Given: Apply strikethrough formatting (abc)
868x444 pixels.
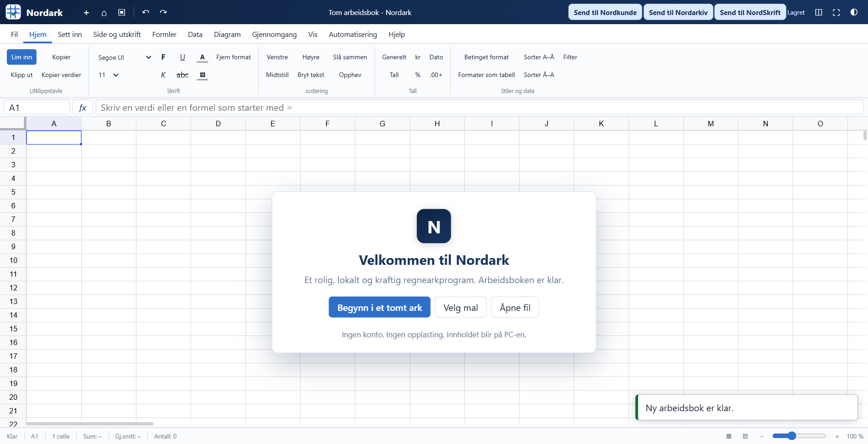Looking at the screenshot, I should (x=182, y=75).
